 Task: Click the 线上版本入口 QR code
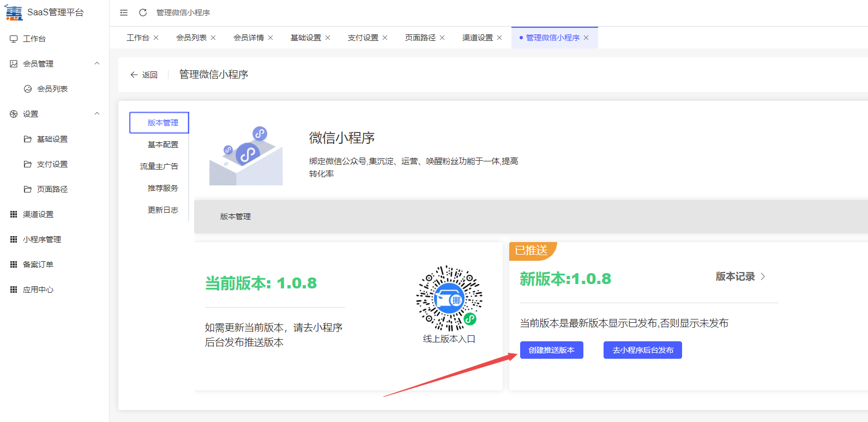tap(449, 298)
